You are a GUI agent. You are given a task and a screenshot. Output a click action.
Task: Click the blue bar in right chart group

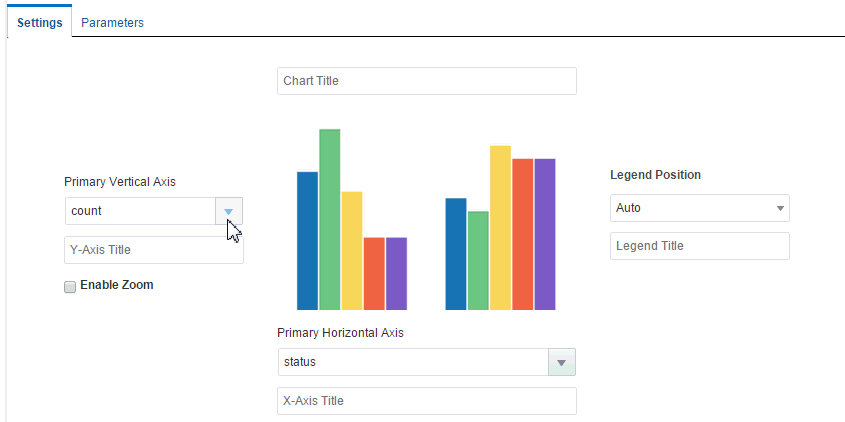coord(456,253)
